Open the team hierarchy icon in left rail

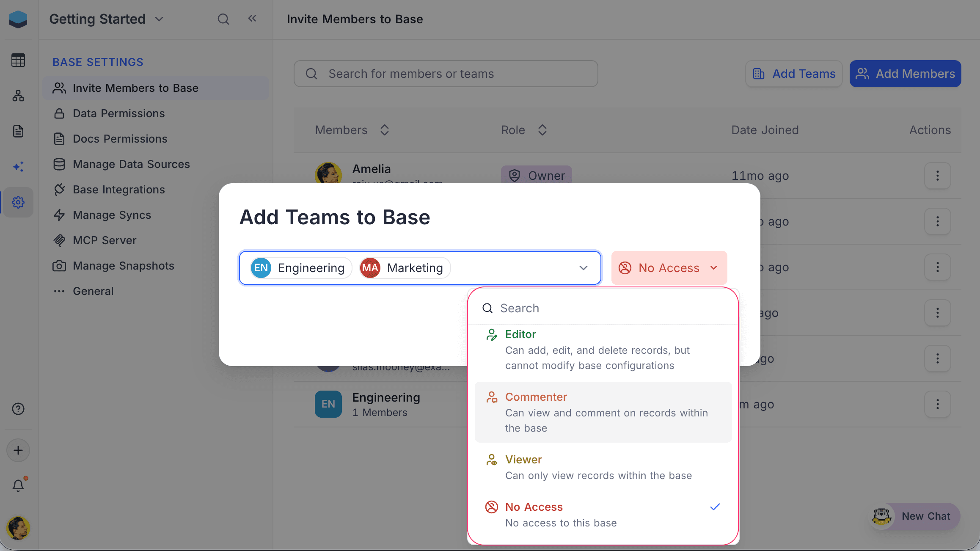pos(18,96)
